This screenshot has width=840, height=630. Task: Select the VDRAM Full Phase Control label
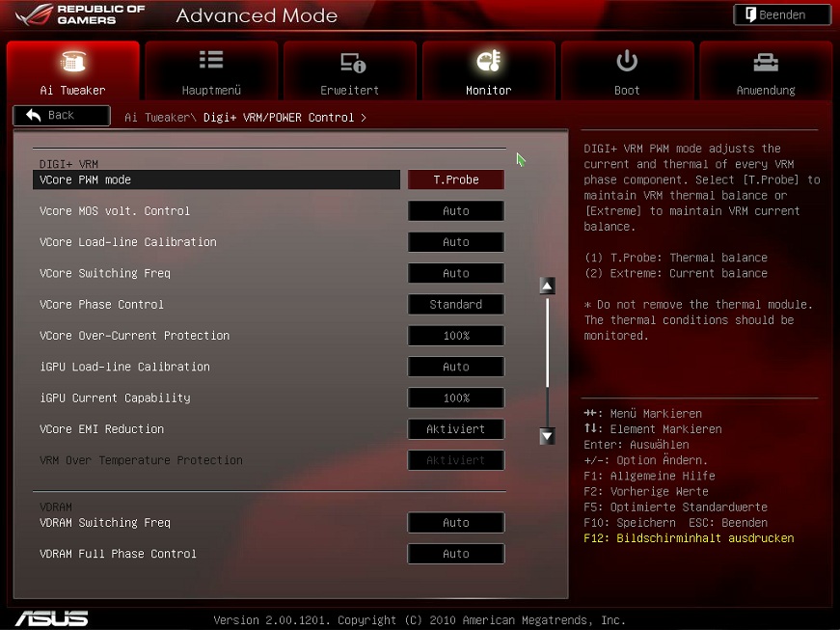pos(118,554)
